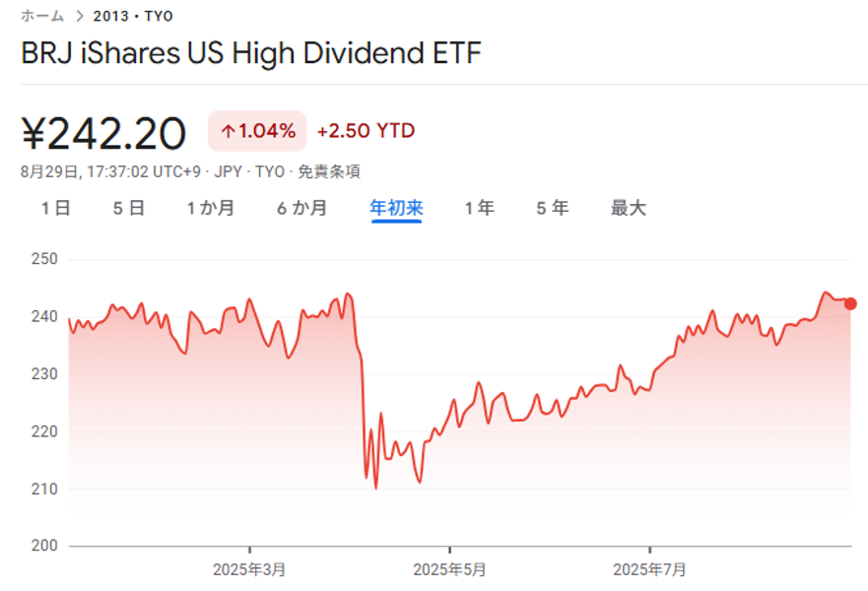Switch to the 1日 range tab
The image size is (868, 591).
(55, 208)
